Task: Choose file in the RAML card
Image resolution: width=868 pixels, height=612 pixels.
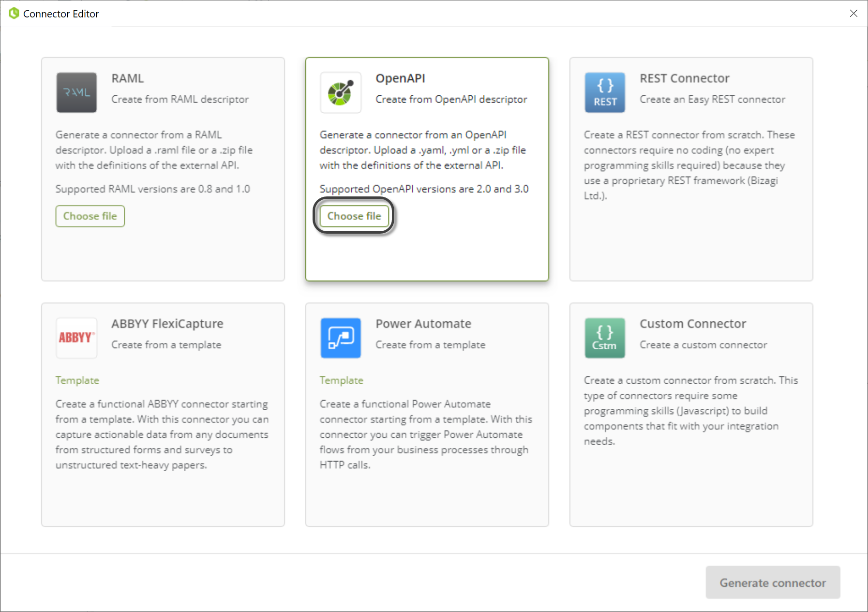Action: pyautogui.click(x=90, y=216)
